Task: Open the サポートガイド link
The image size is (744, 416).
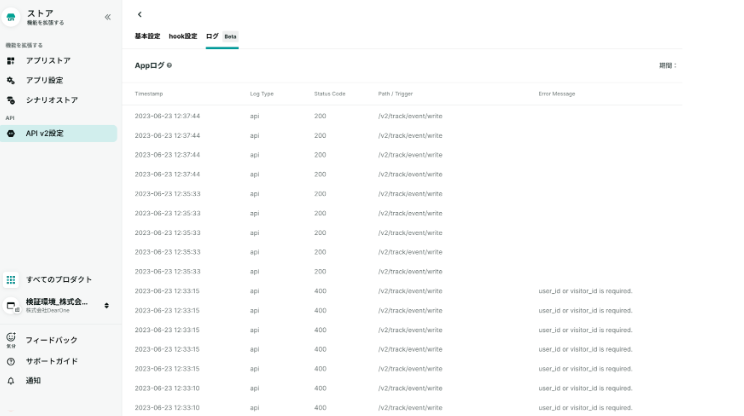Action: (x=51, y=361)
